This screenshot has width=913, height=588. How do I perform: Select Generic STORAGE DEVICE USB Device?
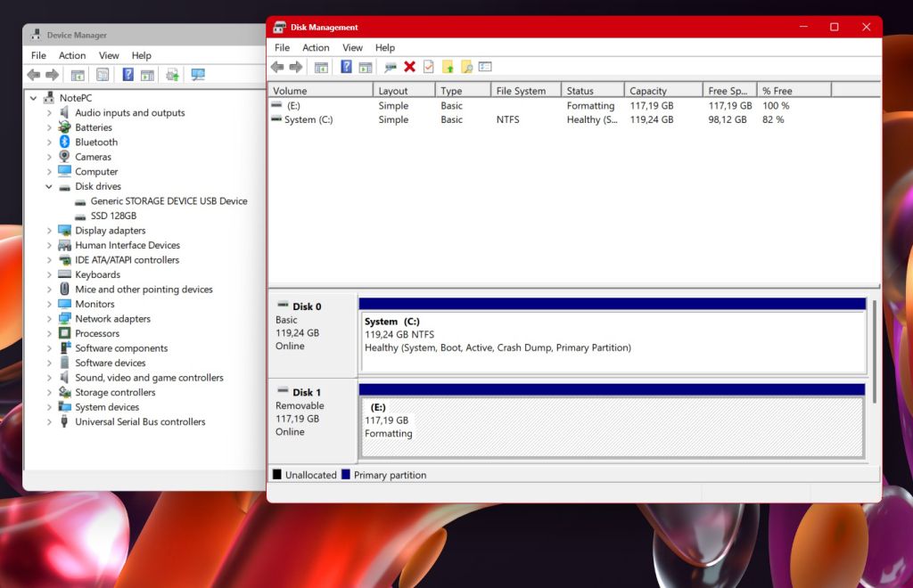click(x=169, y=201)
